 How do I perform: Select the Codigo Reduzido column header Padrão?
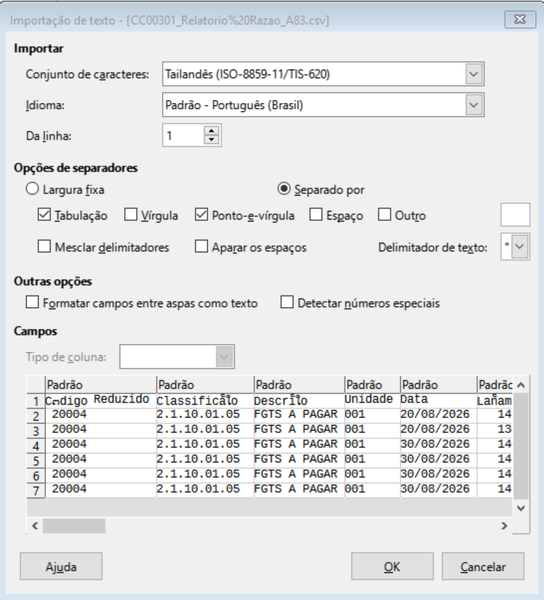pos(101,385)
